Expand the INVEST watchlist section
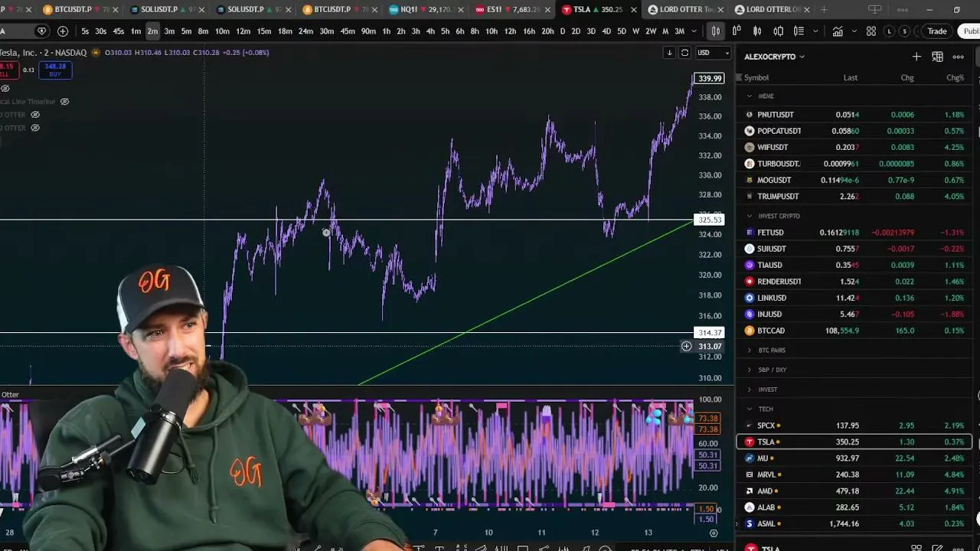Viewport: 980px width, 551px height. coord(750,390)
